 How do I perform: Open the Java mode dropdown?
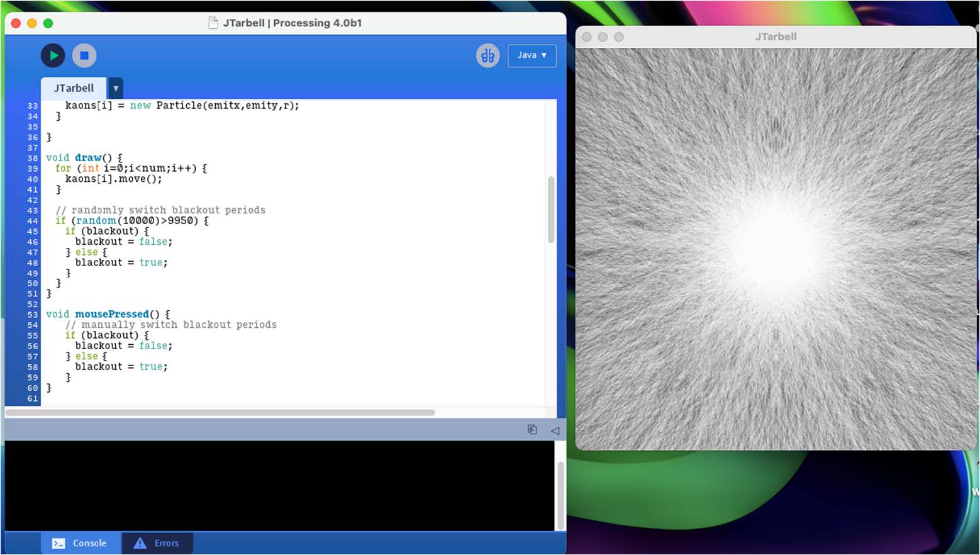click(x=532, y=55)
